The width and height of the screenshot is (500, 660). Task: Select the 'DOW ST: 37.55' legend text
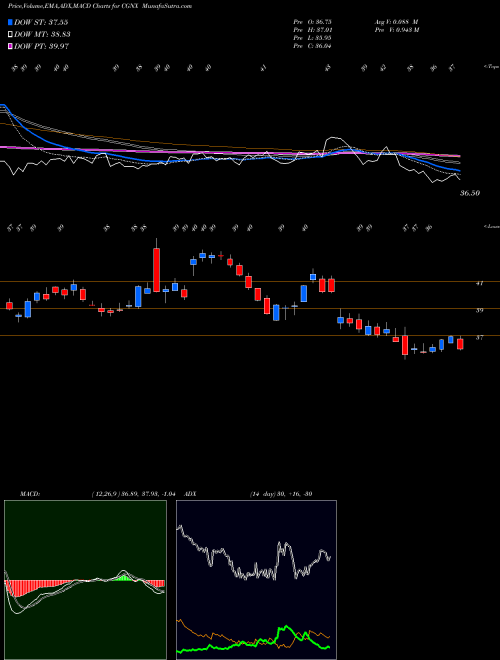41,22
